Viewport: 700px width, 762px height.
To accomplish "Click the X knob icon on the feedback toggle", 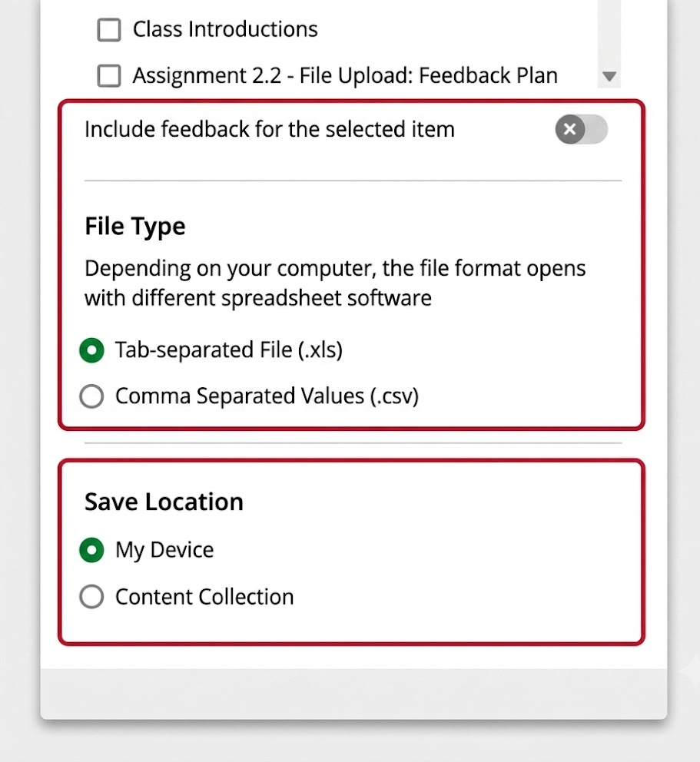I will point(569,129).
